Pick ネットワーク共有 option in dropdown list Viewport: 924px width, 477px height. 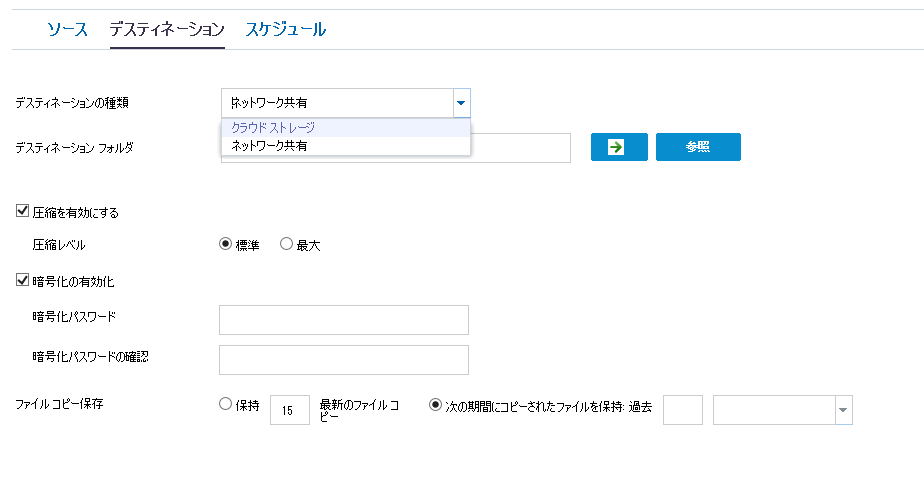(x=346, y=146)
